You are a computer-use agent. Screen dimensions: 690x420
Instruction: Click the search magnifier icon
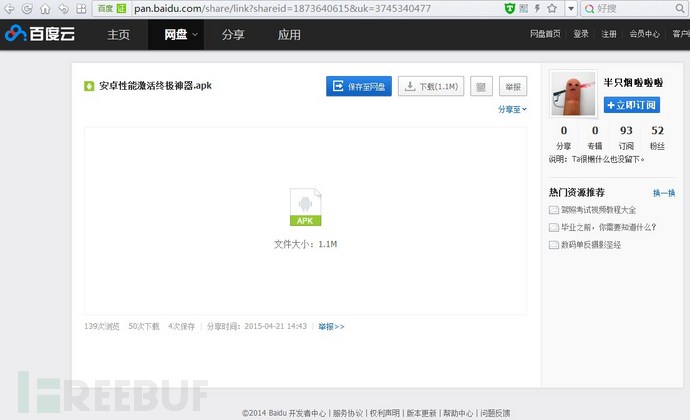coord(679,8)
